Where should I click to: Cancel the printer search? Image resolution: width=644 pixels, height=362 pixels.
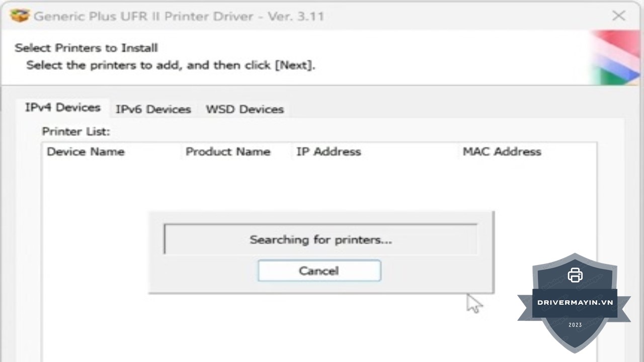coord(319,271)
